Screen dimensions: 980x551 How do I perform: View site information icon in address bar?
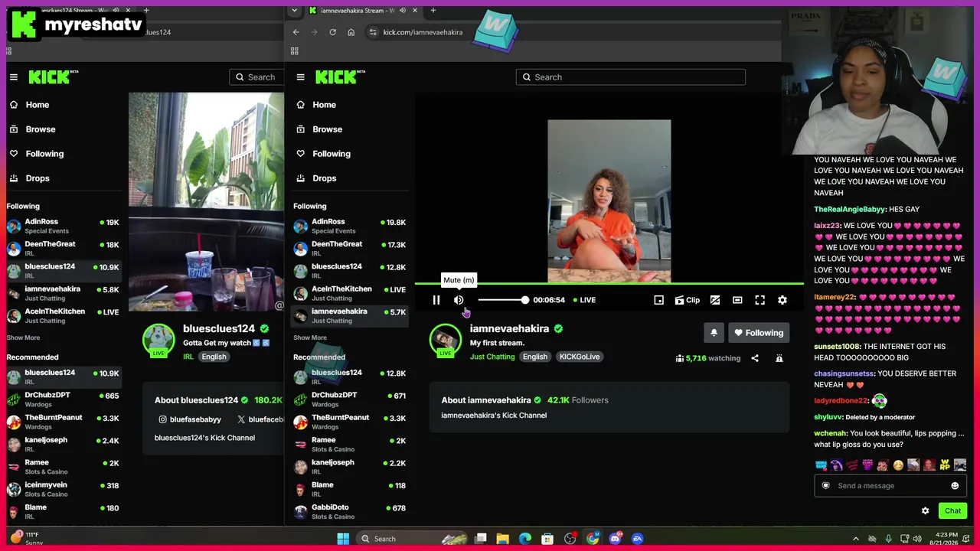click(x=373, y=32)
